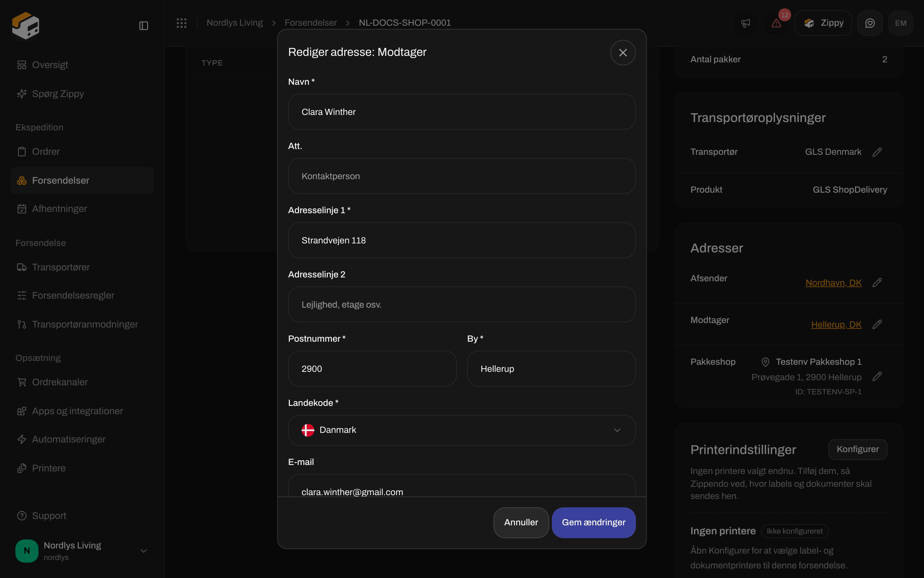Open Printere in sidebar
Image resolution: width=924 pixels, height=578 pixels.
tap(82, 468)
